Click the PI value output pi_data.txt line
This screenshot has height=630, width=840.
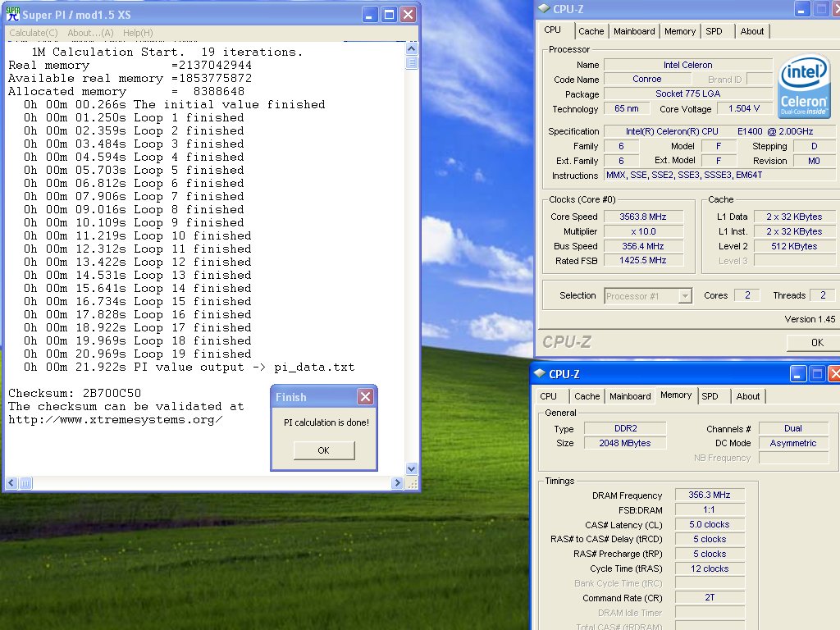point(189,367)
